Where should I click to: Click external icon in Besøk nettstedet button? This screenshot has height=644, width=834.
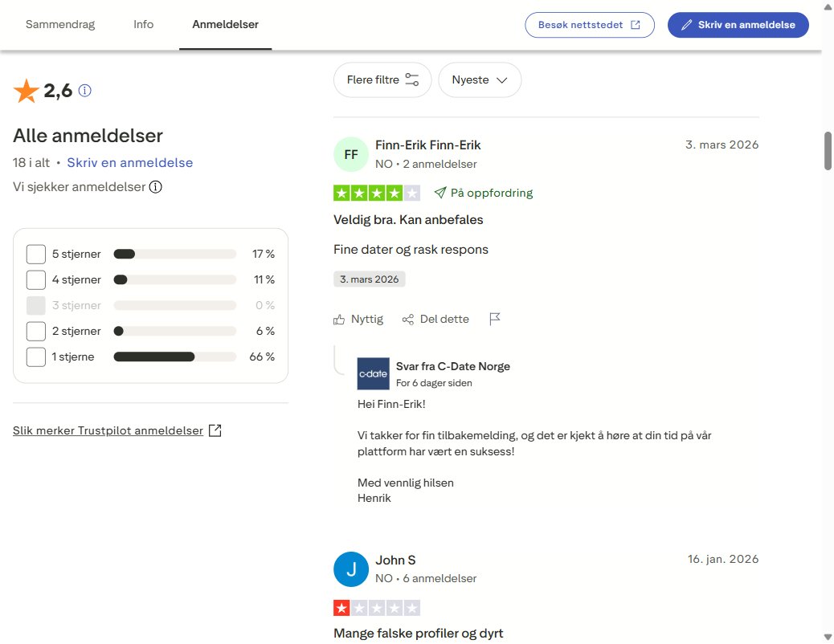[635, 25]
